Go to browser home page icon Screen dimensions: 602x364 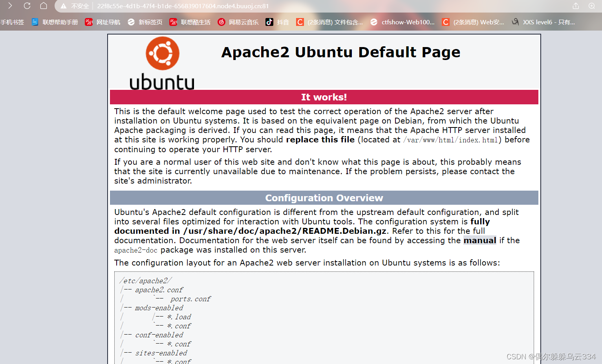(x=44, y=6)
